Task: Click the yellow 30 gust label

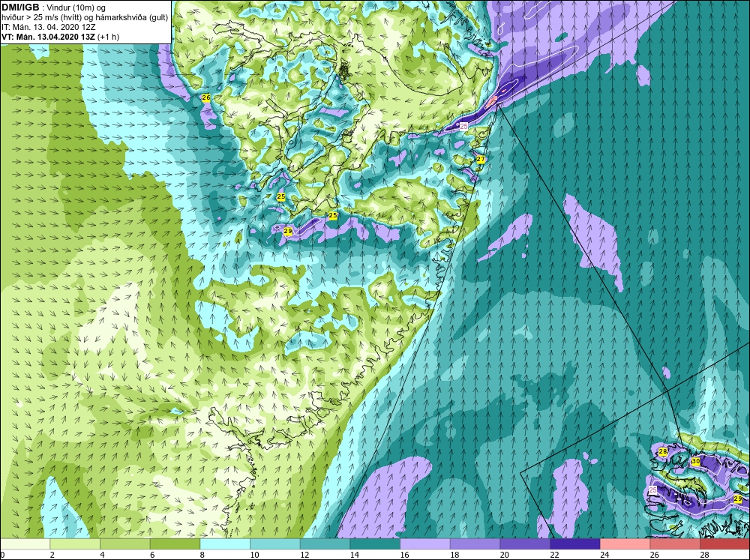Action: pos(696,462)
